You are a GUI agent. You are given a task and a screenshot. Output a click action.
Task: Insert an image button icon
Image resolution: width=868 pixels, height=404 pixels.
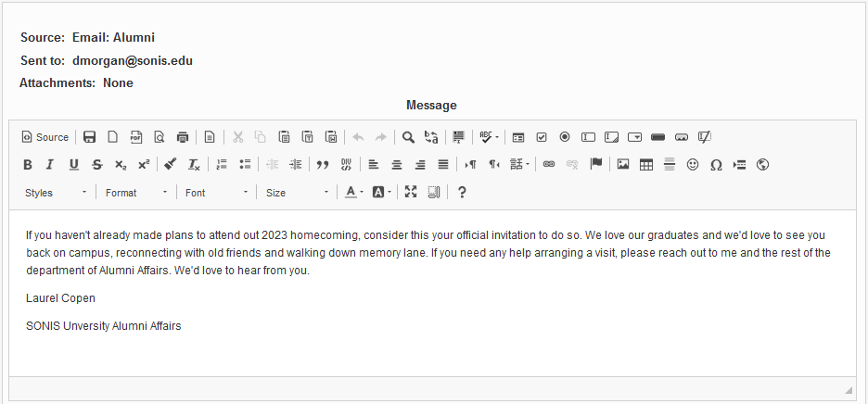point(682,137)
